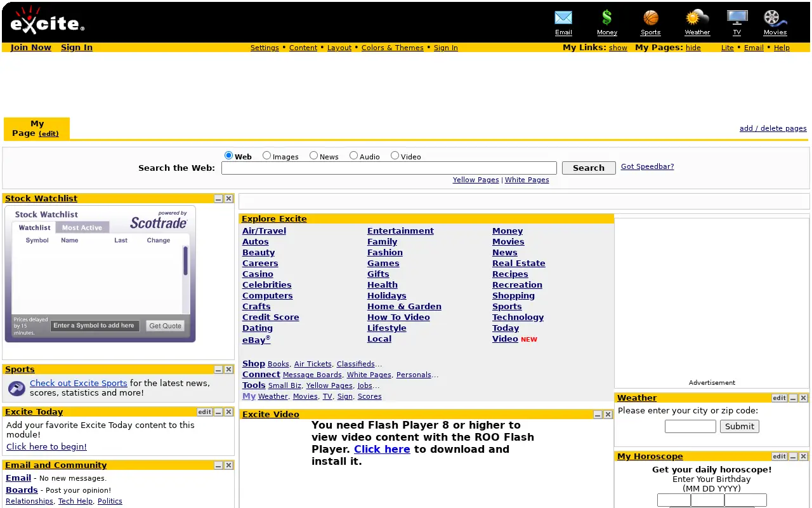This screenshot has height=508, width=812.
Task: Edit the My Horoscope module
Action: [779, 457]
